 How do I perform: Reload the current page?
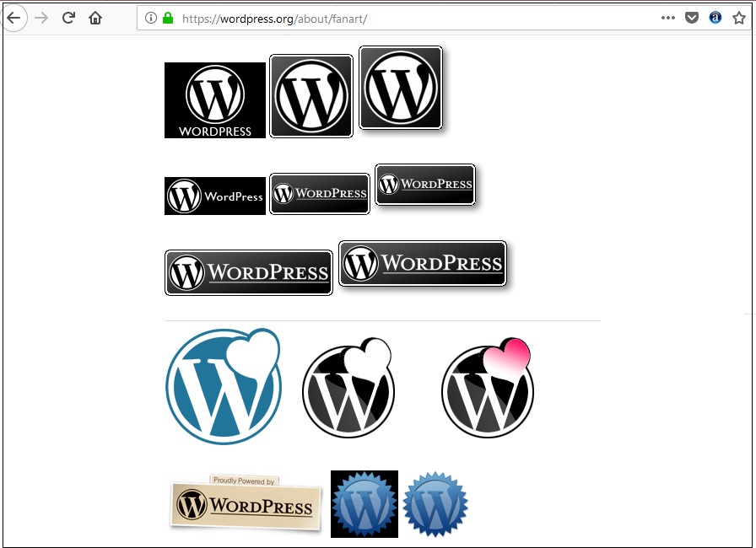coord(68,18)
